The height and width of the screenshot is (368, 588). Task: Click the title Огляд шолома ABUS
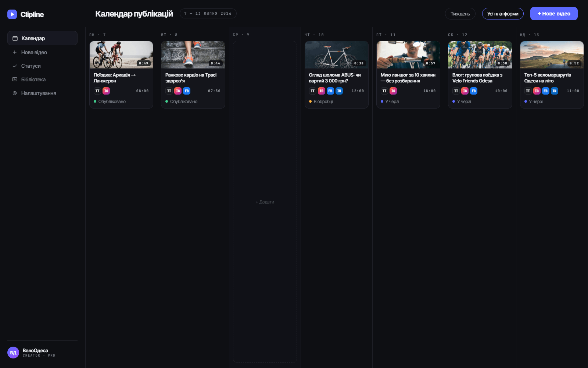[335, 78]
